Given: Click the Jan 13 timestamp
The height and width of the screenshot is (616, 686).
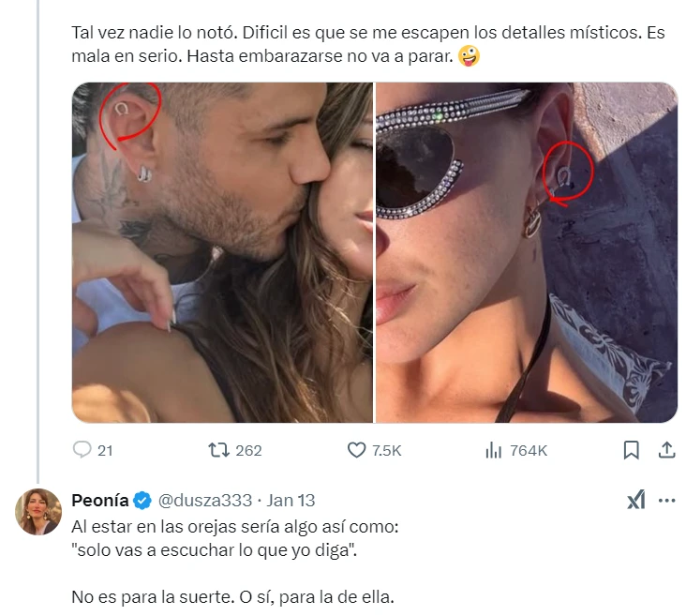Looking at the screenshot, I should click(291, 500).
